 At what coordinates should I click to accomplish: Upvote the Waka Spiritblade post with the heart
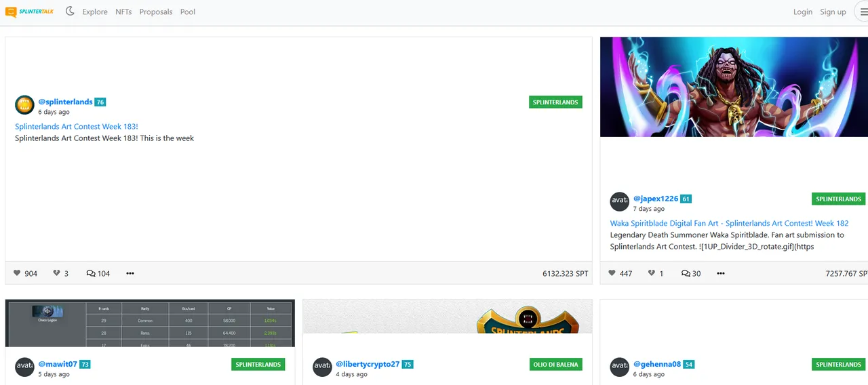612,273
